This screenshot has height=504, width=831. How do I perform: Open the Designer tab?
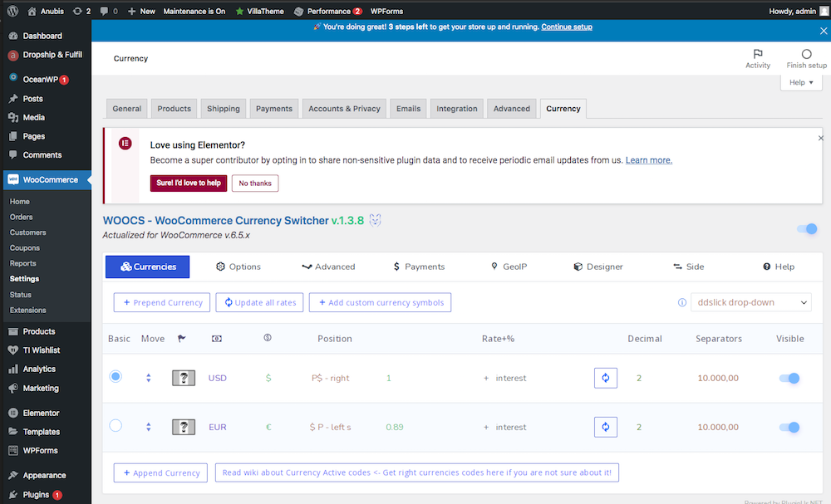(598, 267)
